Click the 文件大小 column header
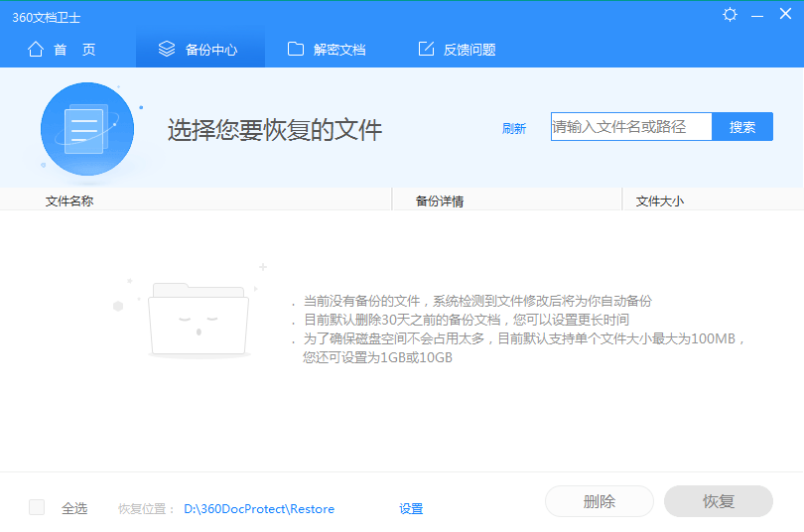This screenshot has width=804, height=532. tap(659, 201)
